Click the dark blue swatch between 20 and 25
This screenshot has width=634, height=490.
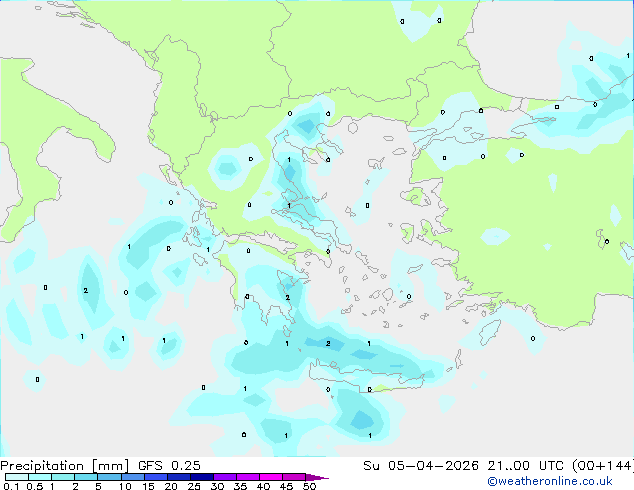(x=178, y=477)
